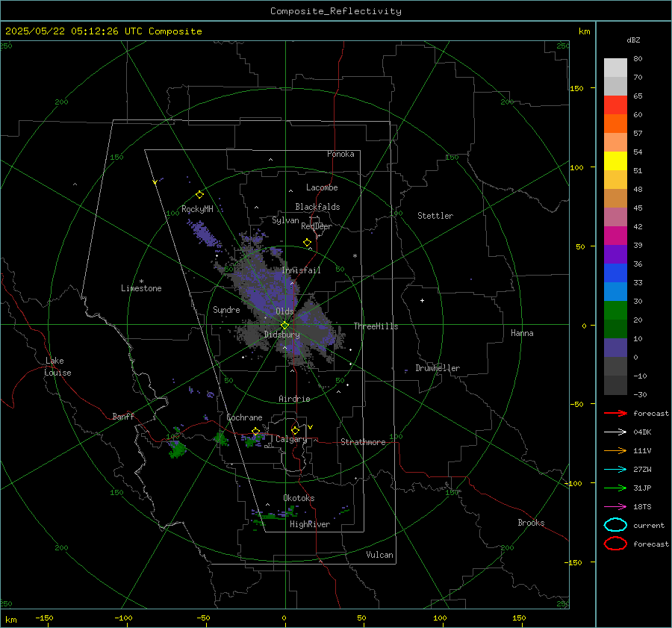672x628 pixels.
Task: Click the Limestone label
Action: click(x=141, y=288)
